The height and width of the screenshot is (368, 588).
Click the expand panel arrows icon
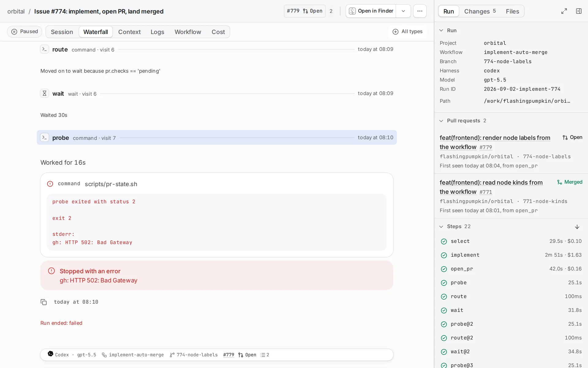564,11
